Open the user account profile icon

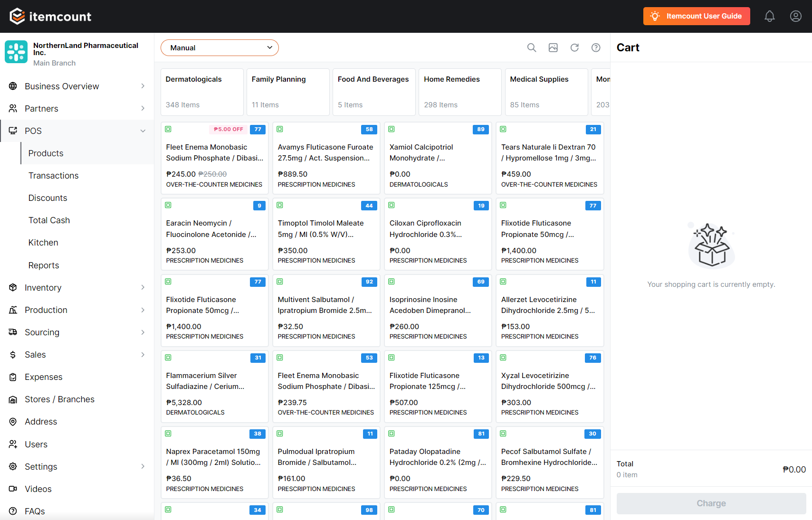[796, 16]
